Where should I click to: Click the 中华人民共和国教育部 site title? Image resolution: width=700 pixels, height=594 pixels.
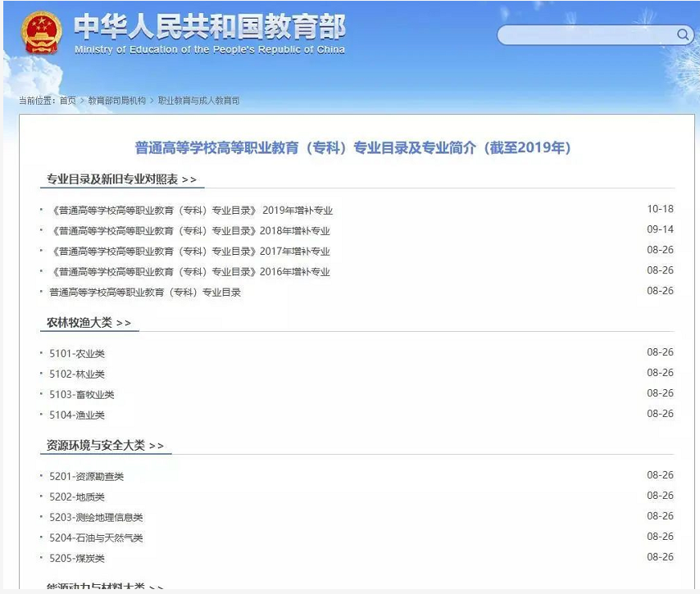click(209, 29)
